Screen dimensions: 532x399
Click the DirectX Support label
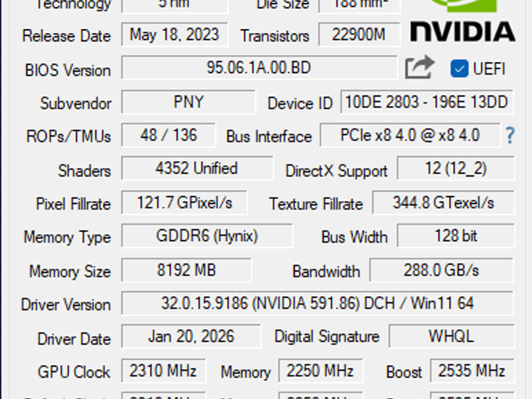[x=336, y=171]
